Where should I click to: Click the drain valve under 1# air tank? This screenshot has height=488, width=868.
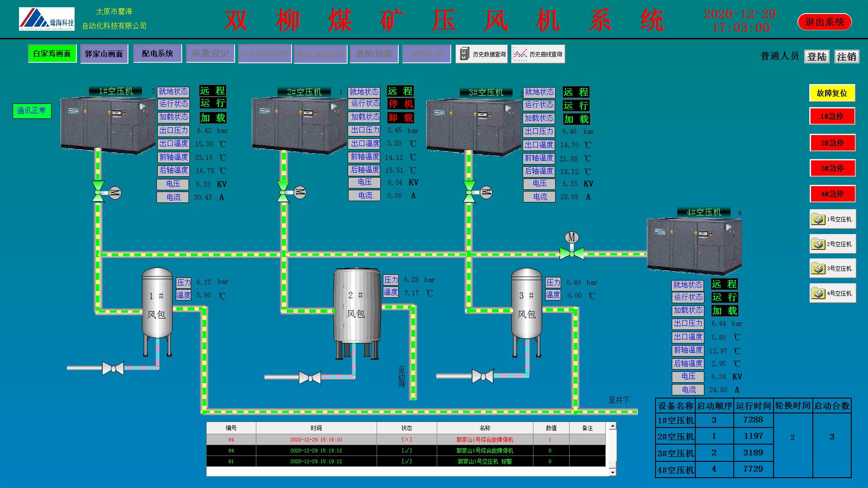pyautogui.click(x=113, y=368)
